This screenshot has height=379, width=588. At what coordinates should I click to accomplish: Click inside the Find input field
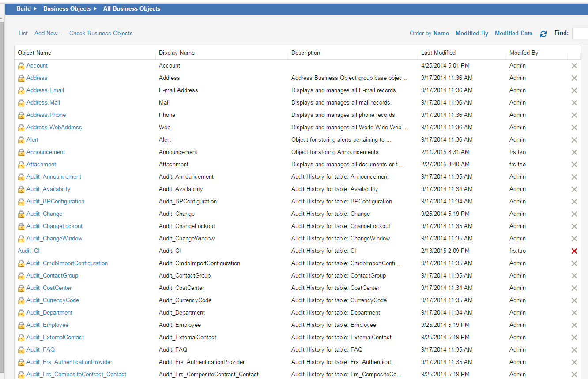(580, 33)
